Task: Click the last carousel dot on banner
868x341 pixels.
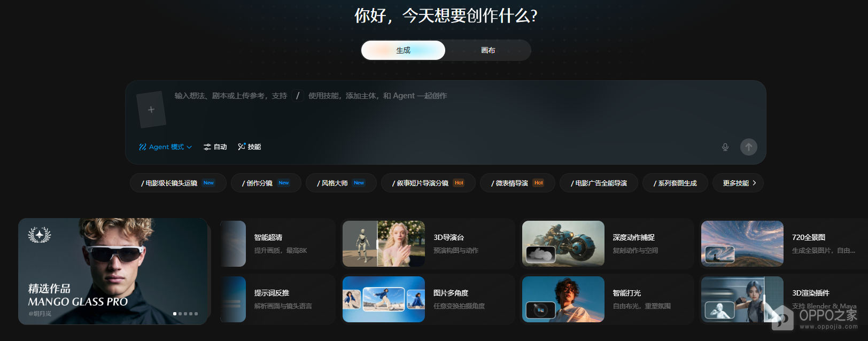Action: pyautogui.click(x=196, y=314)
